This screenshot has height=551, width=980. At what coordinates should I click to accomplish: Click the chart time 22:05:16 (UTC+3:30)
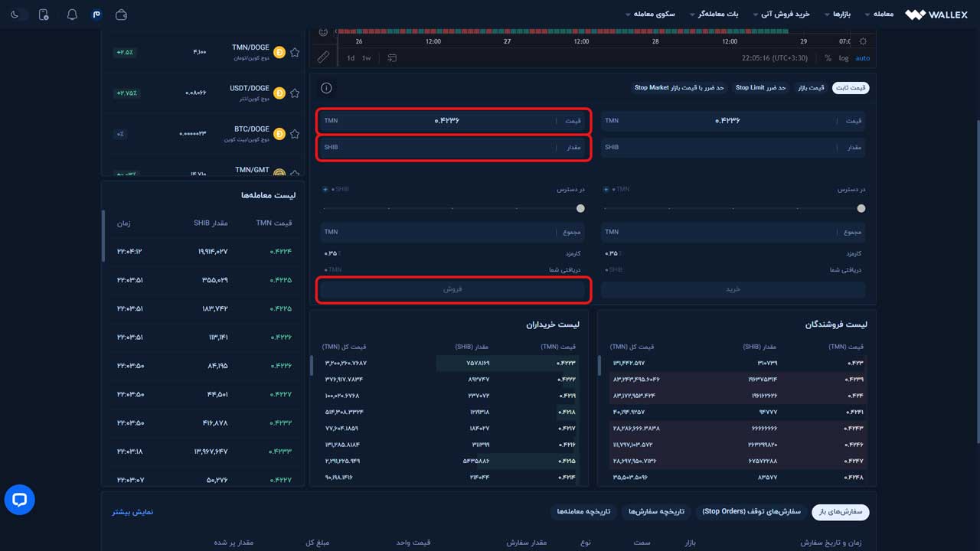[x=775, y=58]
